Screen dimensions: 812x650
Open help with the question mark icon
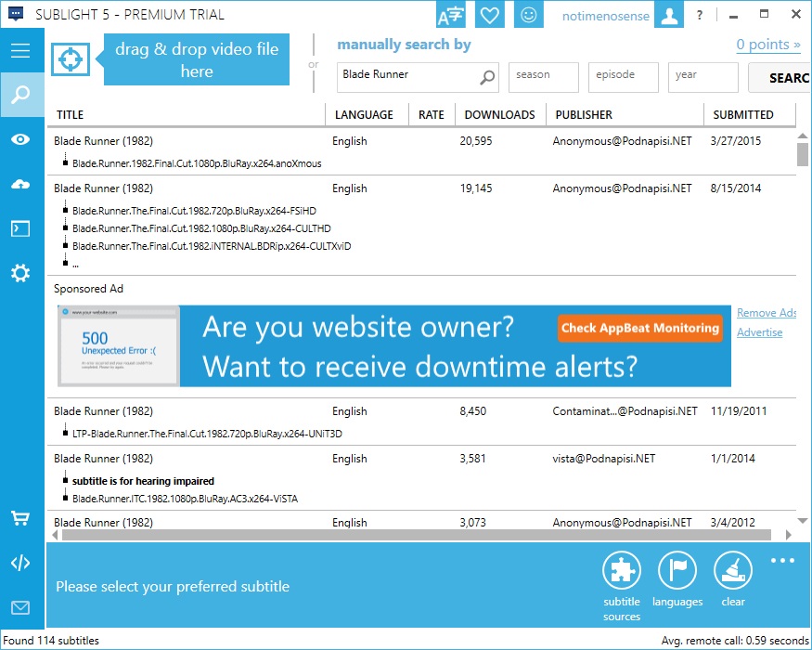coord(700,15)
